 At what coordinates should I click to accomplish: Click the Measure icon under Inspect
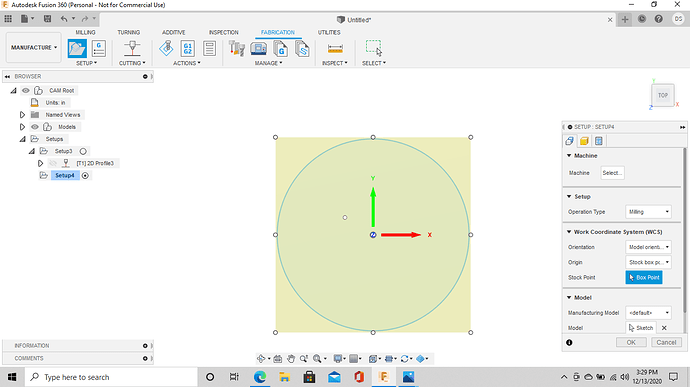(x=335, y=48)
